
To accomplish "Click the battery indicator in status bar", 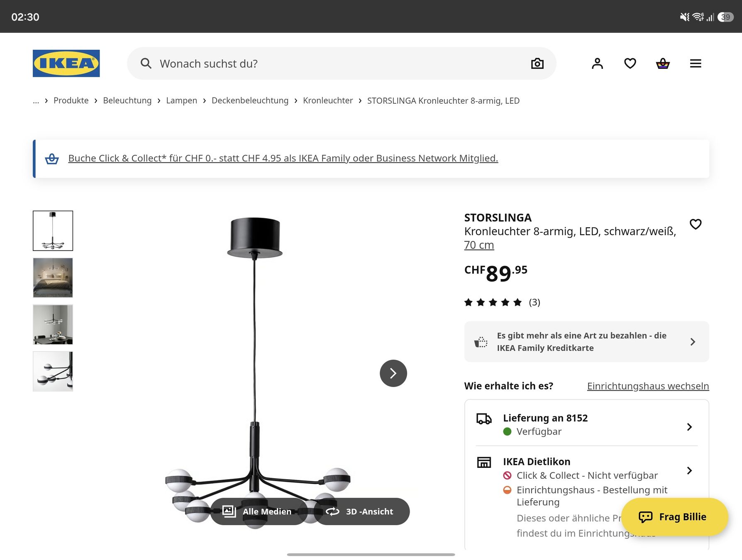I will 725,17.
